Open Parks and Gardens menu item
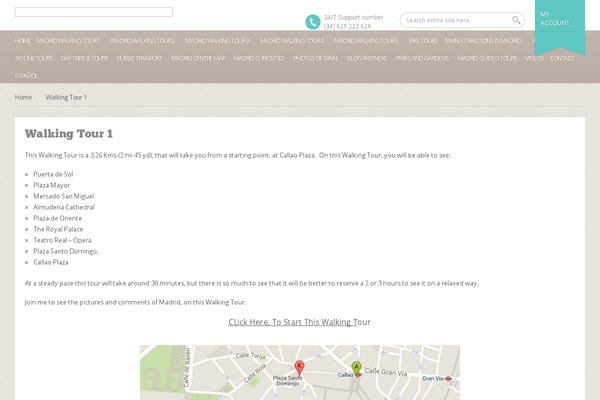The image size is (600, 400). [x=422, y=58]
